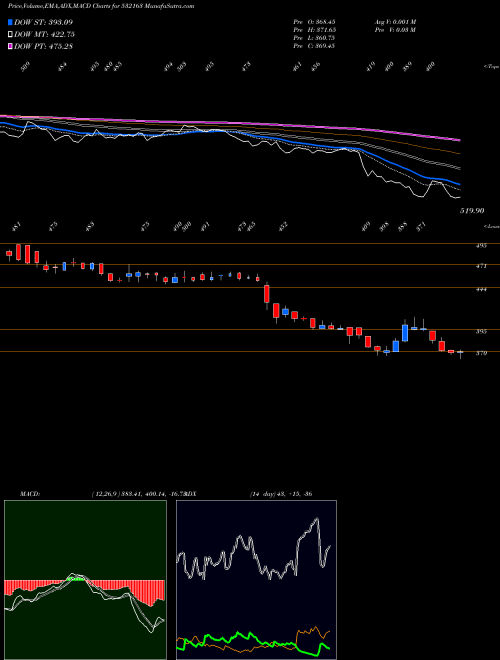
Task: Click the 395 price level axis label
Action: click(x=481, y=332)
